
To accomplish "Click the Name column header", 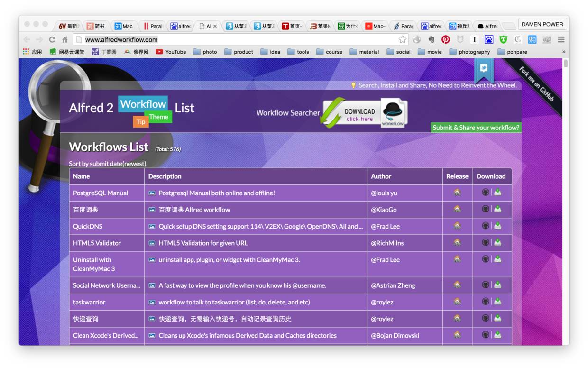I will point(107,176).
